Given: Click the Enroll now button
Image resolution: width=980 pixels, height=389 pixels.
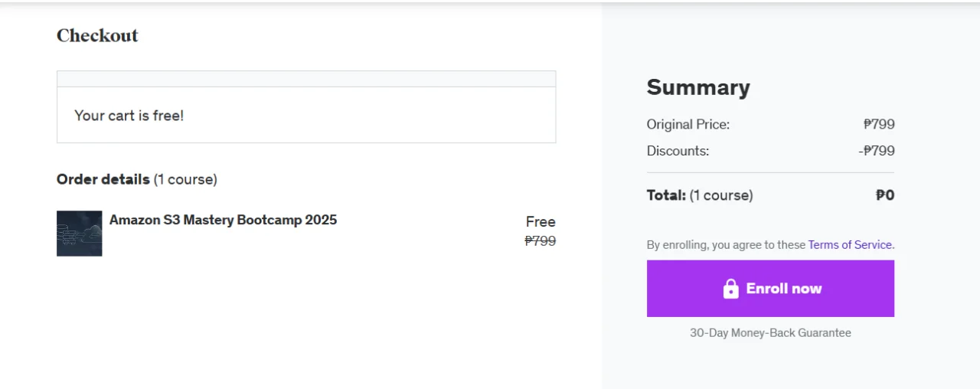Looking at the screenshot, I should tap(770, 289).
